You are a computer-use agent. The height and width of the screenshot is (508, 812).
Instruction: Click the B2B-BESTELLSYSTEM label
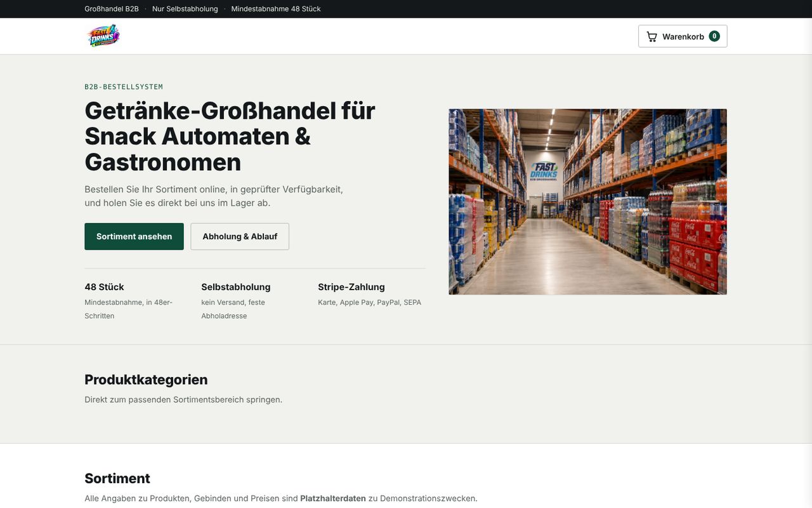pos(124,87)
